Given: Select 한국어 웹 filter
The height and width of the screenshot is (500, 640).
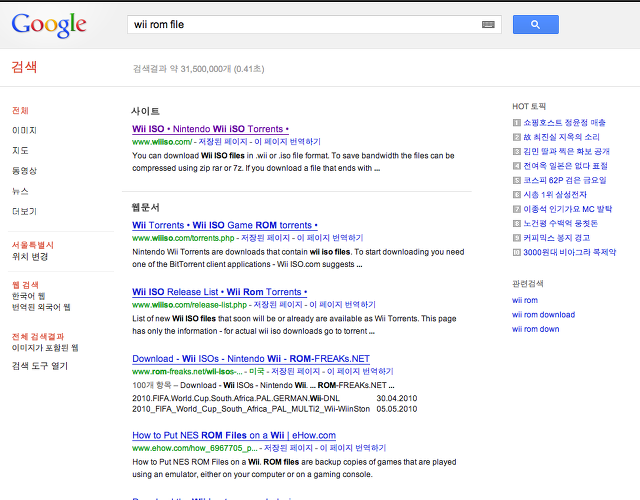Looking at the screenshot, I should [28, 296].
